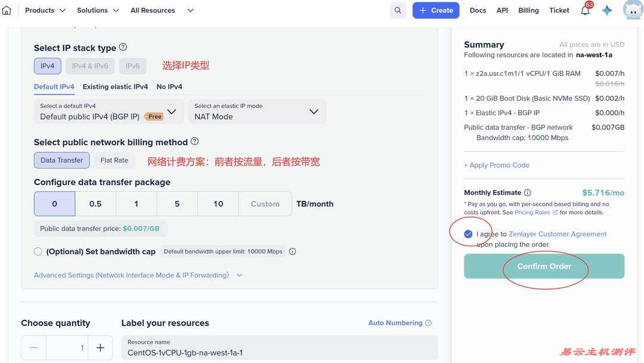Click the bandwidth upper limit info icon
The image size is (644, 363).
pyautogui.click(x=292, y=250)
